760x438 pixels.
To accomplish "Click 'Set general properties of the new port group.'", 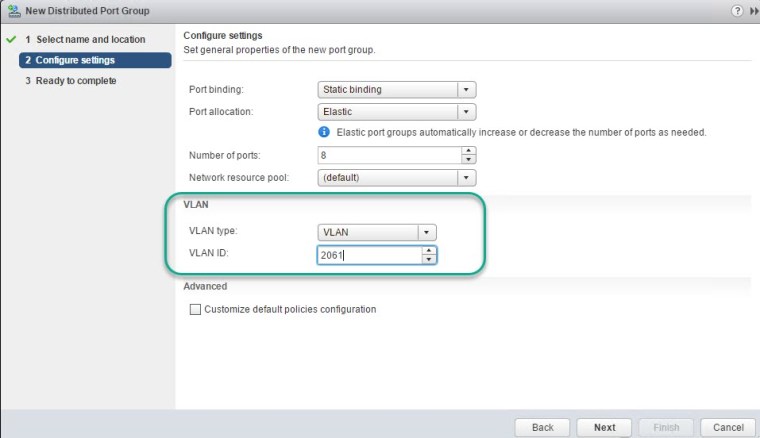I will pyautogui.click(x=279, y=50).
